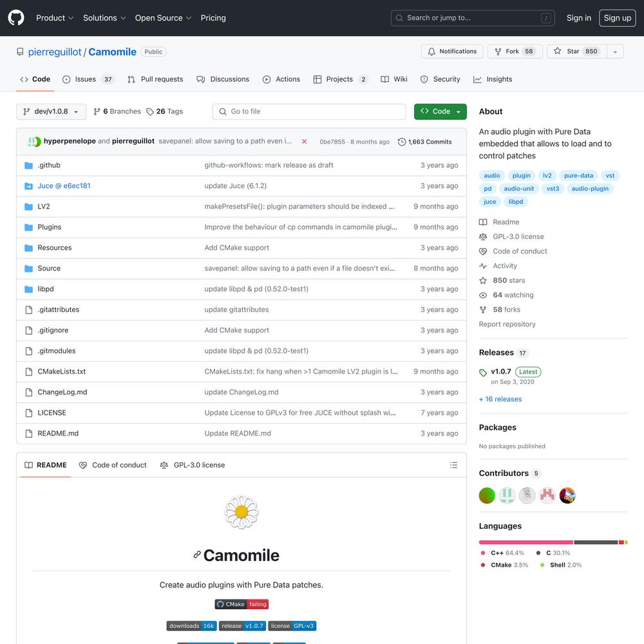The image size is (644, 644).
Task: Open the dev/v1.0.8 branch selector
Action: (52, 111)
